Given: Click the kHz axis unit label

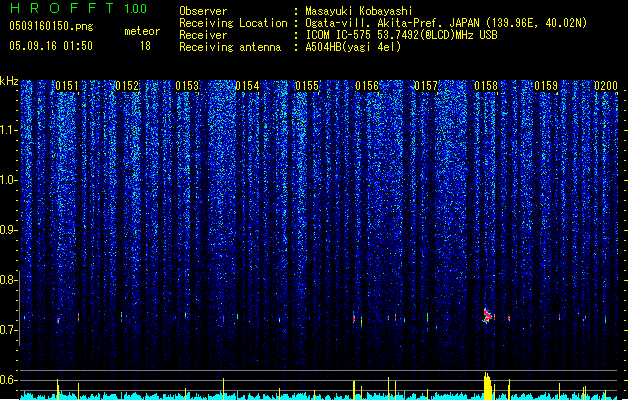Looking at the screenshot, I should [9, 81].
